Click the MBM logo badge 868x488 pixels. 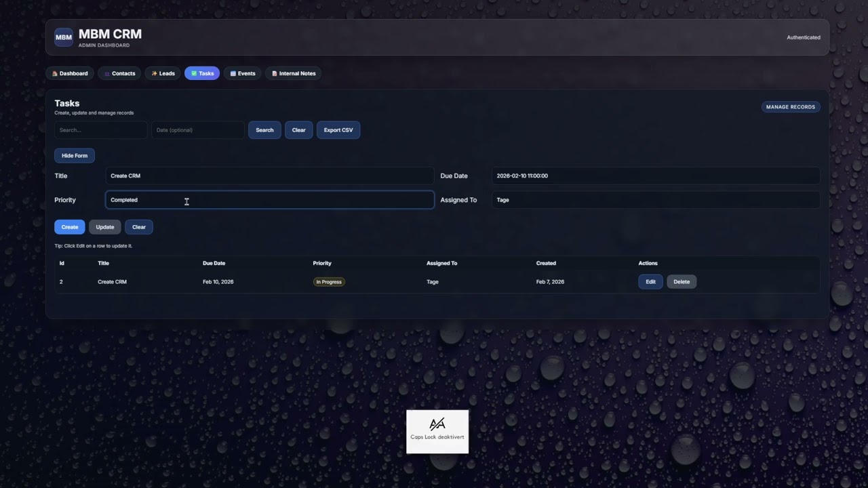64,37
